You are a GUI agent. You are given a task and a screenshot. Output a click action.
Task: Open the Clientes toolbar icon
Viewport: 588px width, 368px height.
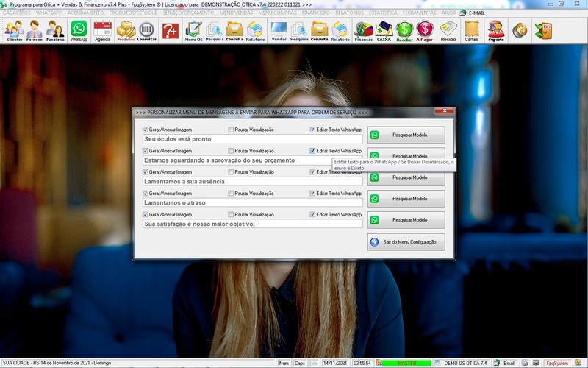tap(14, 30)
